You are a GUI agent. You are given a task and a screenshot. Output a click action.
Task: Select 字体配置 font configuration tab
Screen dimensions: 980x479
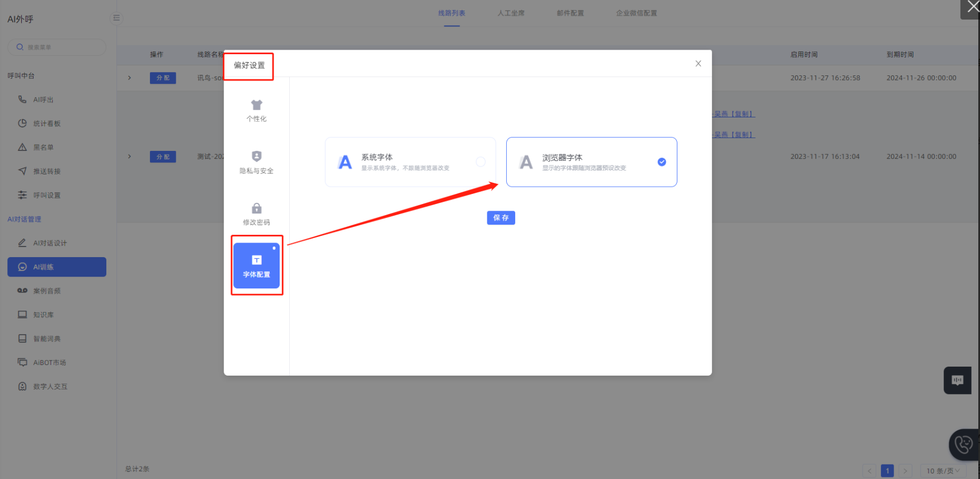pos(256,265)
